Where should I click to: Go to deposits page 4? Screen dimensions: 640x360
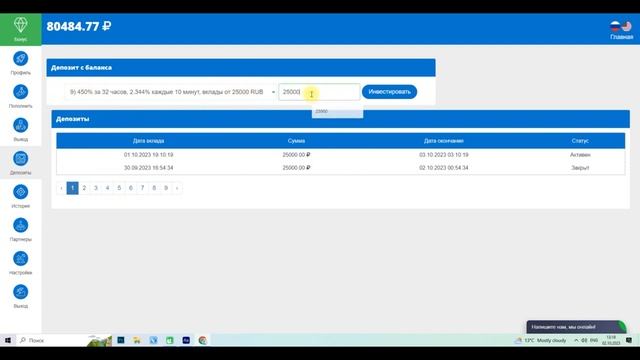(107, 188)
